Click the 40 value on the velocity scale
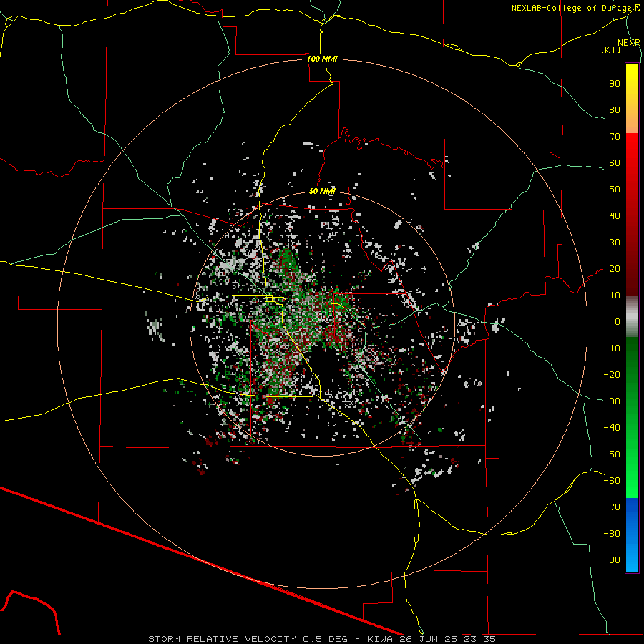644x644 pixels. 615,215
